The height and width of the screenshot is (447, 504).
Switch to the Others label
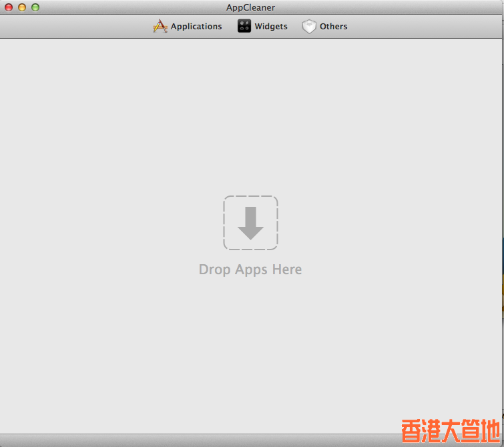pos(333,26)
